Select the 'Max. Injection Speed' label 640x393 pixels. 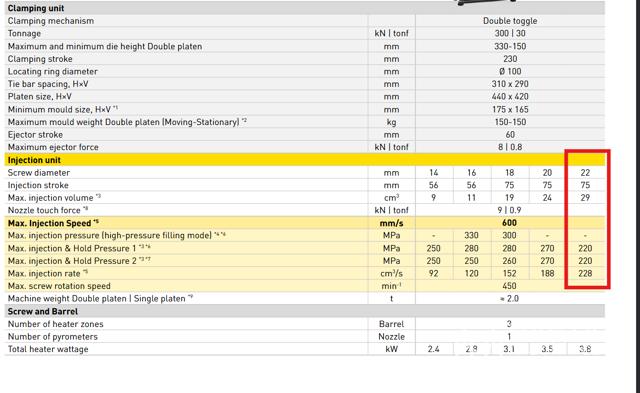point(49,223)
